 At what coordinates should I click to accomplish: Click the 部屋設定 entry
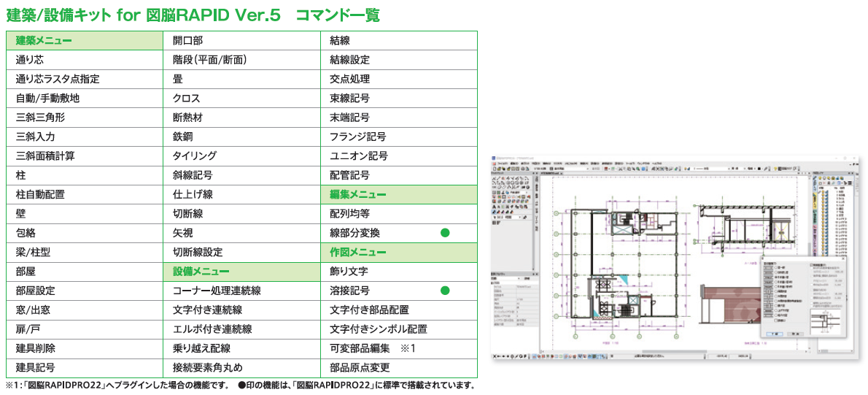coord(84,291)
